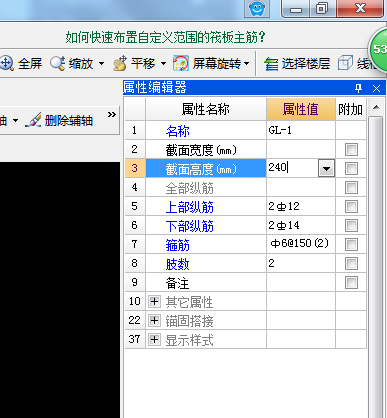Click the 如何快速布置自定义范围的筏板主筋 help link

165,37
